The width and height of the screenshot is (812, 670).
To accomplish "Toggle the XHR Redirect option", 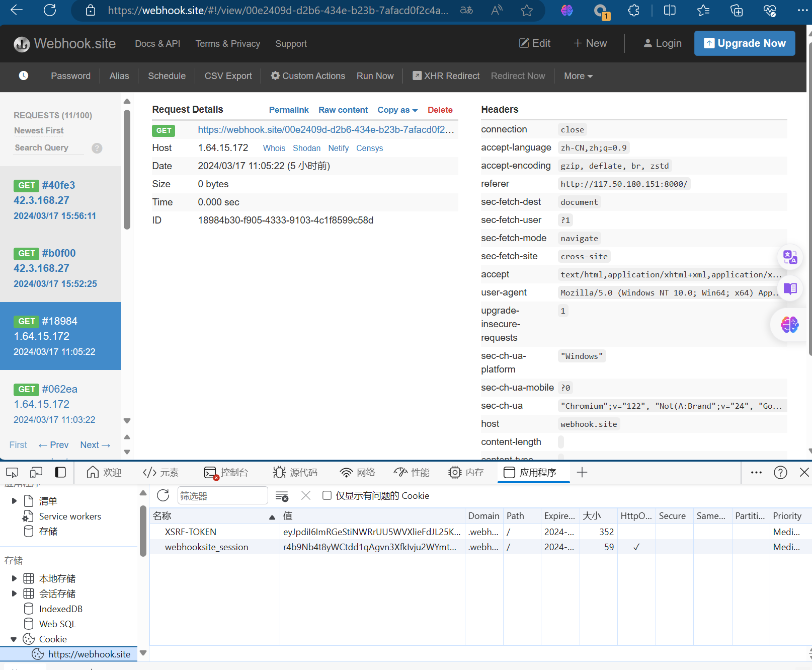I will click(446, 76).
